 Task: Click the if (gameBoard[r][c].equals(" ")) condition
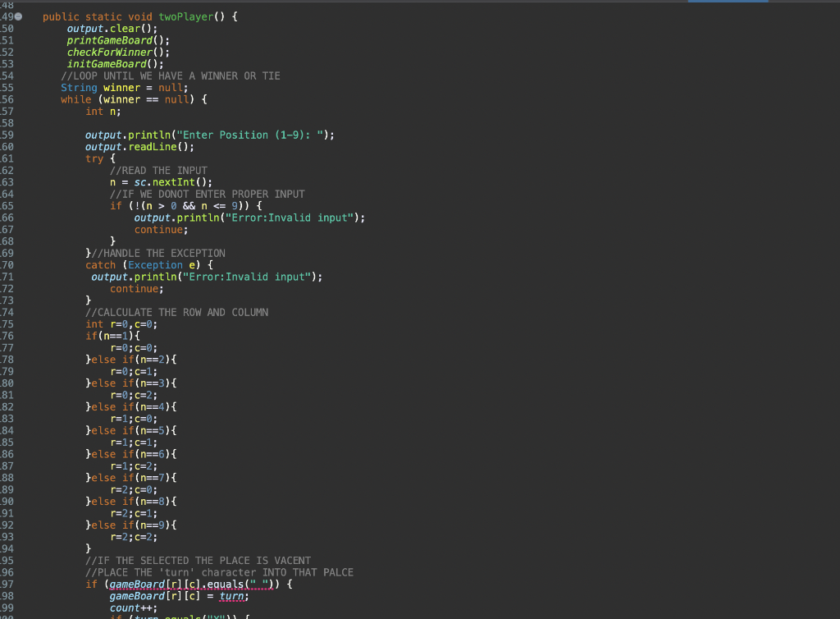click(189, 584)
